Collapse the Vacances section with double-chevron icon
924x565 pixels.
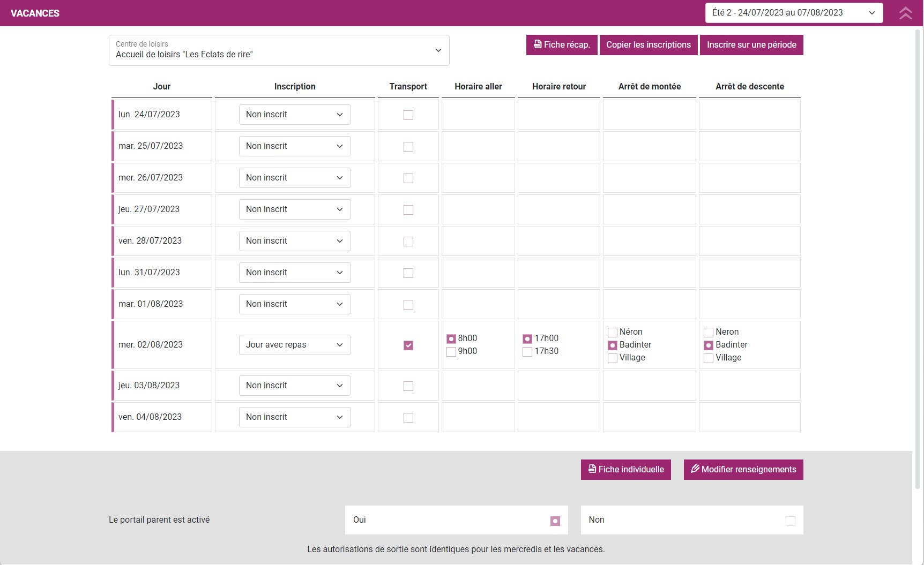click(905, 13)
